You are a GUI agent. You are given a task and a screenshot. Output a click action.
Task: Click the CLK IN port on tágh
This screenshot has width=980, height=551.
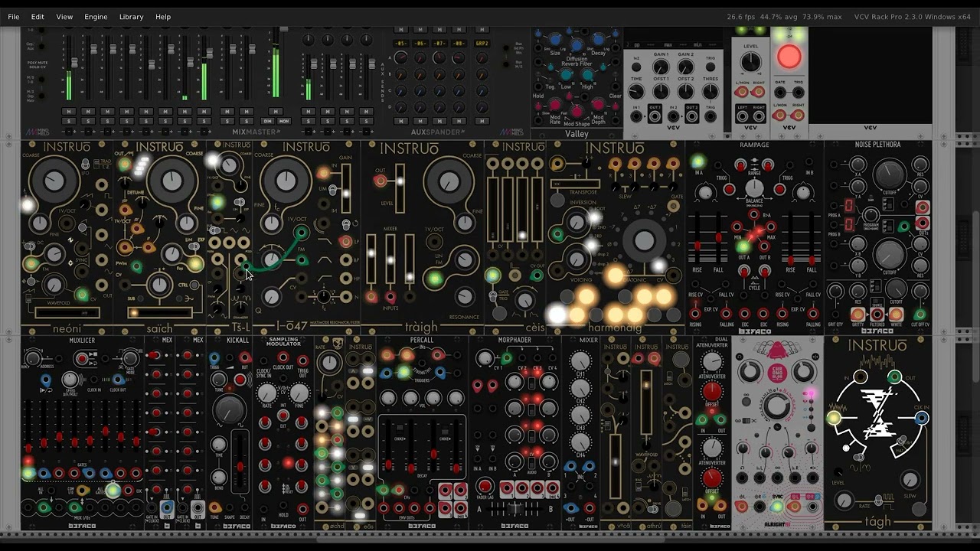pyautogui.click(x=922, y=418)
